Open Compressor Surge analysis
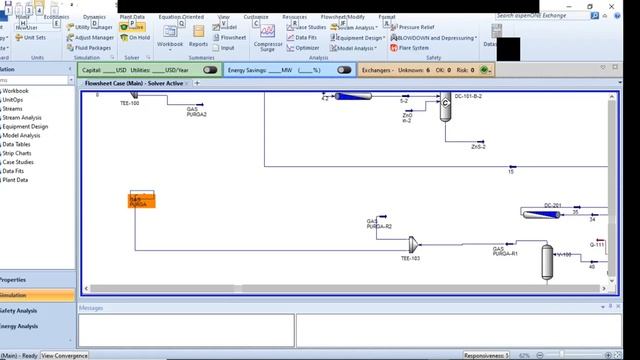The image size is (640, 360). [268, 38]
